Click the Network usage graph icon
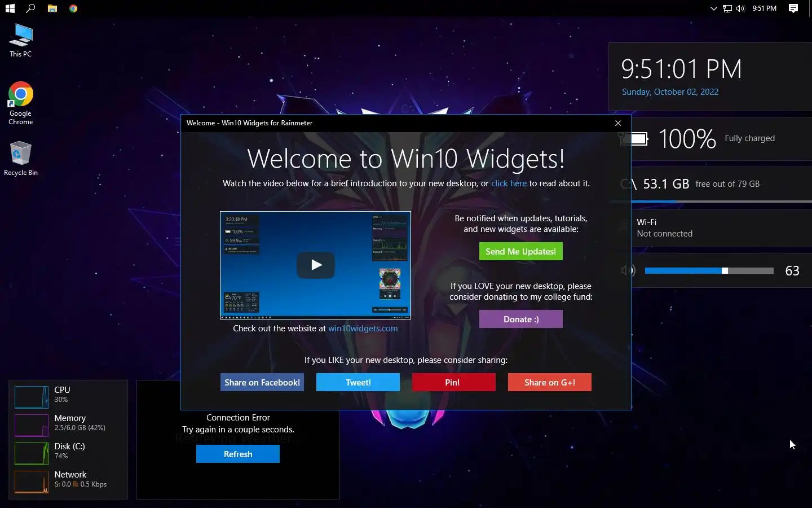The height and width of the screenshot is (508, 812). (32, 481)
